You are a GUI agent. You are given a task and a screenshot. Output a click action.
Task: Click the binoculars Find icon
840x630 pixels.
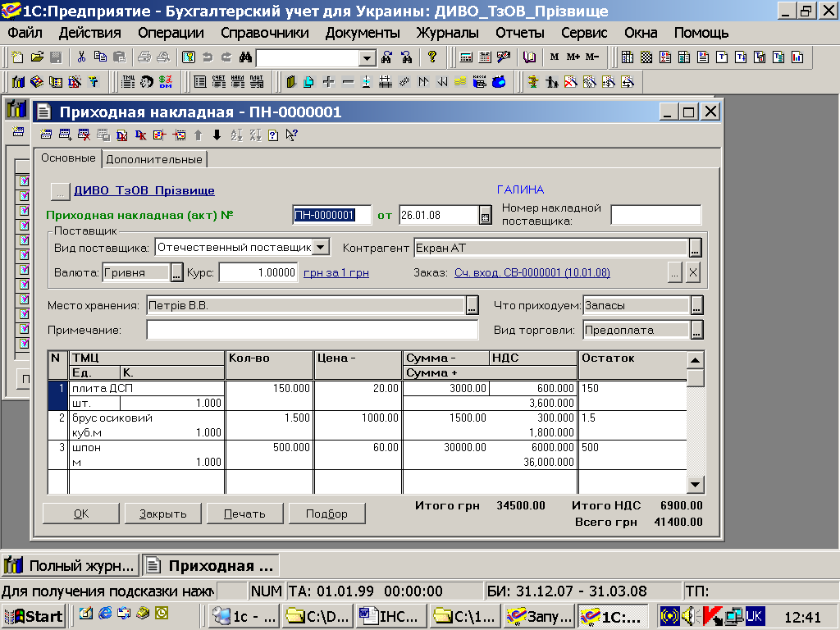(246, 57)
